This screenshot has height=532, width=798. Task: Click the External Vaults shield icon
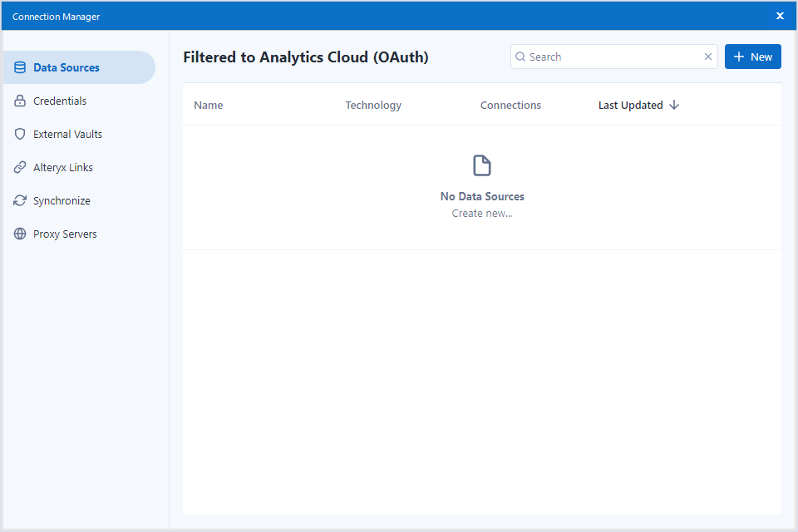click(x=20, y=134)
